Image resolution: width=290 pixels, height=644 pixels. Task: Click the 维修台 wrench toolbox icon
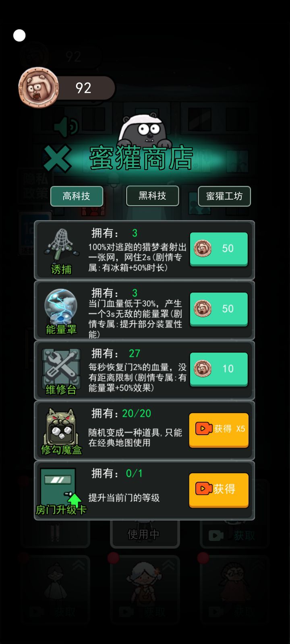point(61,366)
